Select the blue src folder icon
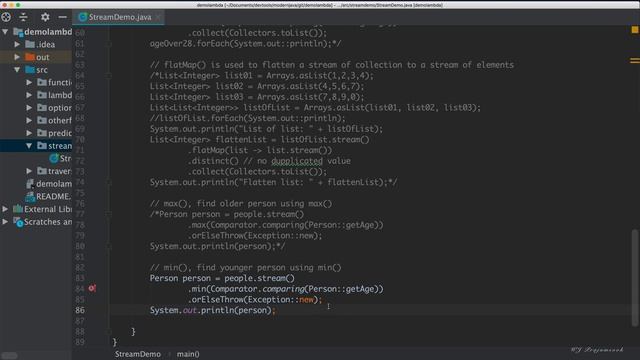 pyautogui.click(x=30, y=70)
